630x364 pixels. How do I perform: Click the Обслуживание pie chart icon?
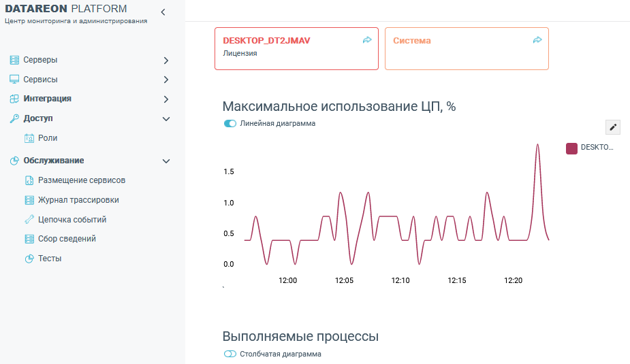tap(14, 161)
